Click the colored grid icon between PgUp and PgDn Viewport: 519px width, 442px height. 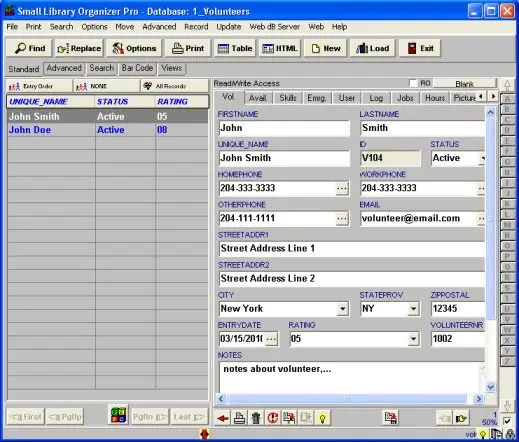[x=119, y=415]
